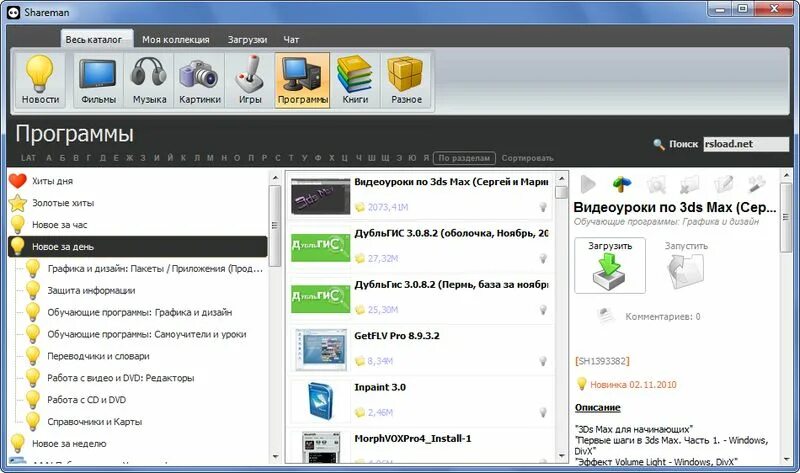Click the Shareman app logo in title bar
Image resolution: width=800 pixels, height=473 pixels.
[x=14, y=12]
